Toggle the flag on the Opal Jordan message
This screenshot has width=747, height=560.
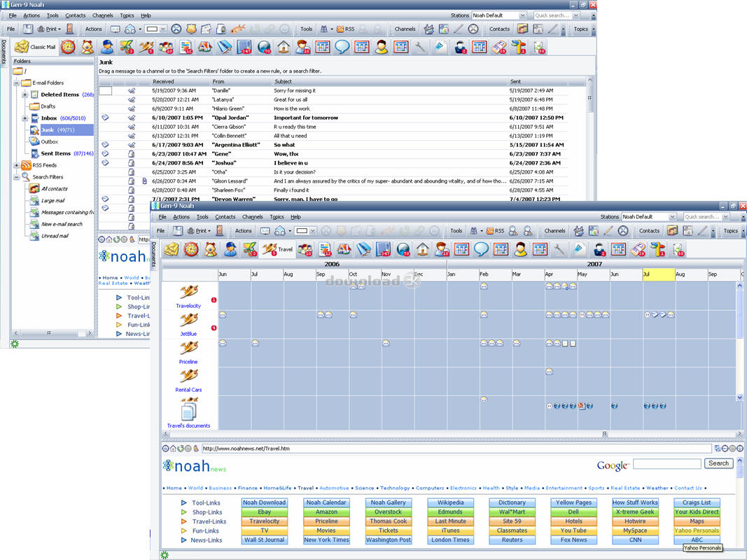105,118
